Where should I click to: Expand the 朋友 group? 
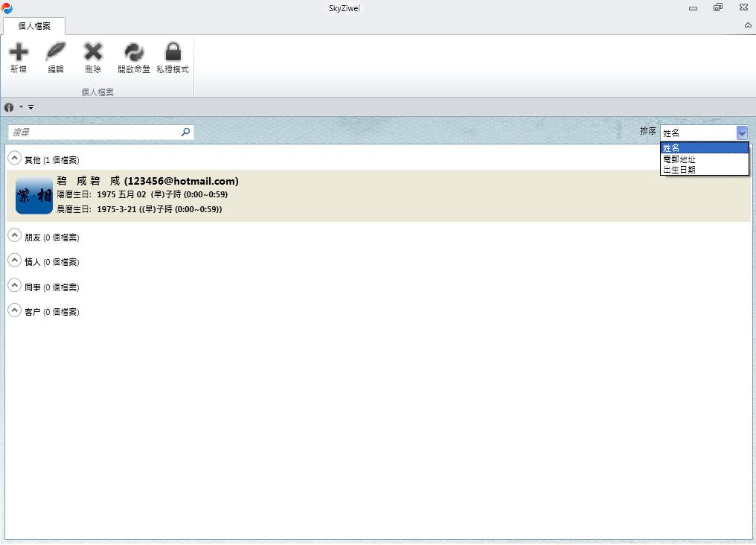click(14, 236)
